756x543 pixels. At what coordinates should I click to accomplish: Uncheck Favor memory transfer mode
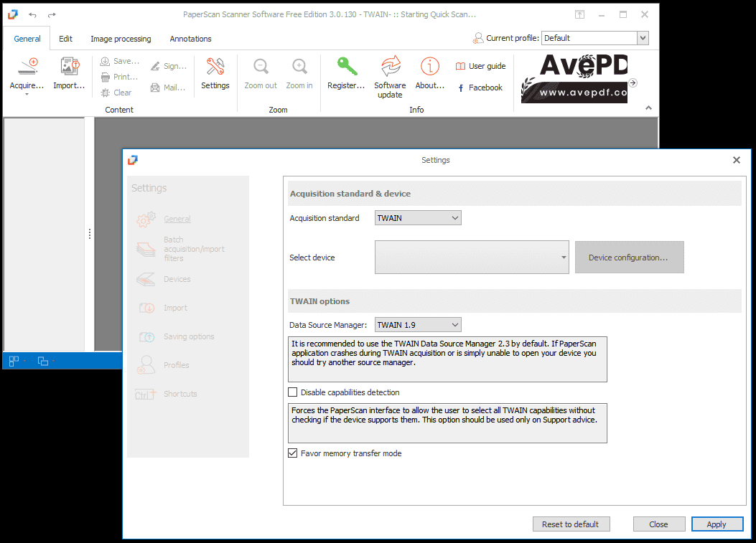[x=293, y=453]
